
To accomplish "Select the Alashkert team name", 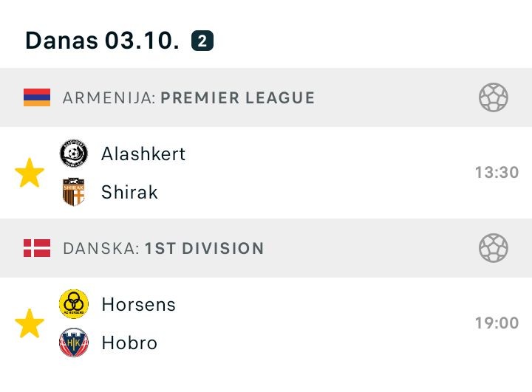I will point(143,154).
